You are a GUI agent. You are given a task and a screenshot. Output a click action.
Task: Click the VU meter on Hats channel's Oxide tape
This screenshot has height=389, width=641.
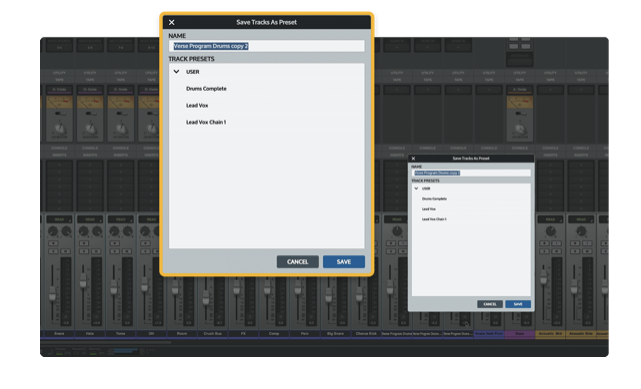pos(90,102)
